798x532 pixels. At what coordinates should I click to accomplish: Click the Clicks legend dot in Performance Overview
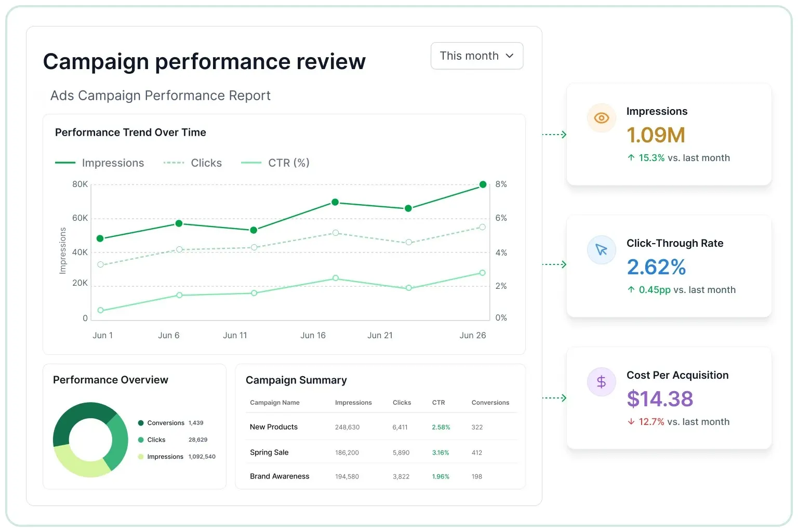click(141, 440)
